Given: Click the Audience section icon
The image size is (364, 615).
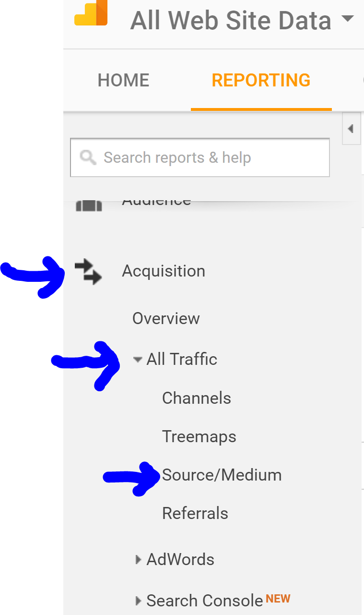Looking at the screenshot, I should pos(89,204).
